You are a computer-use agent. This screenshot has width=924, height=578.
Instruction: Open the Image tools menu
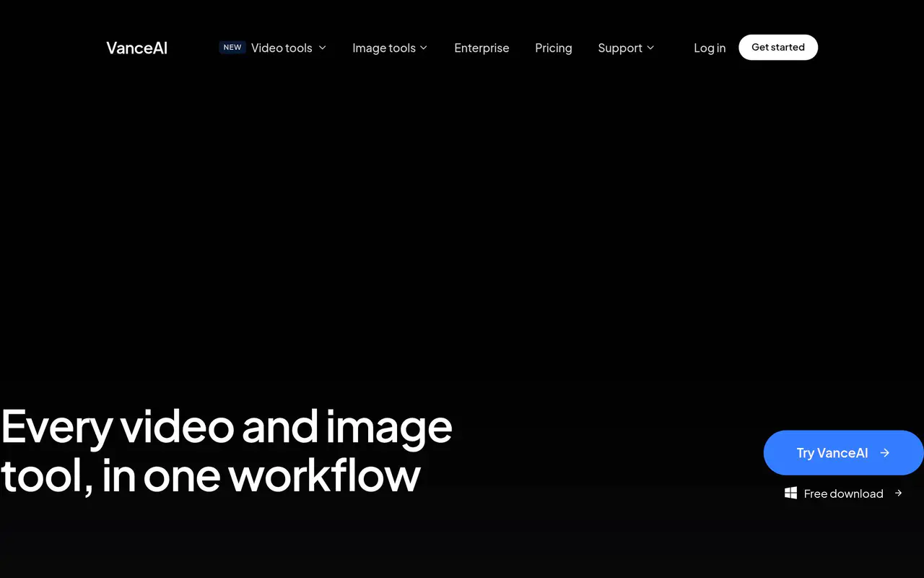coord(384,48)
